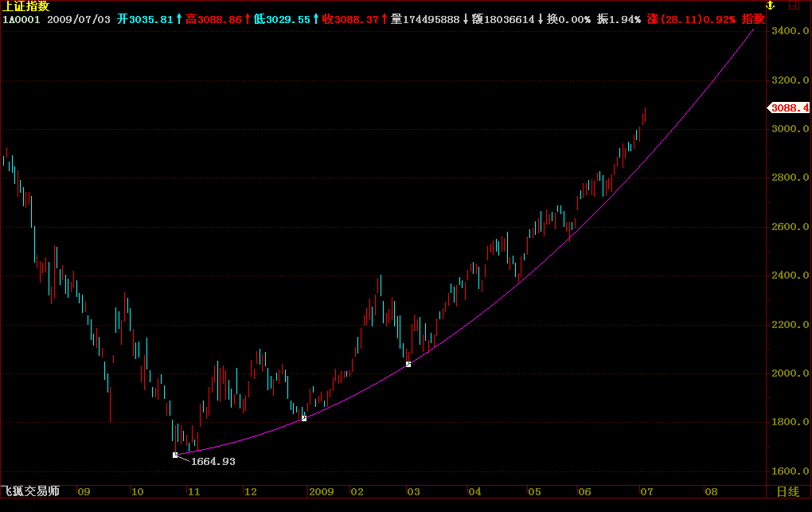Click the change value 涨(28.11)0.92%
The image size is (812, 512).
coord(691,20)
